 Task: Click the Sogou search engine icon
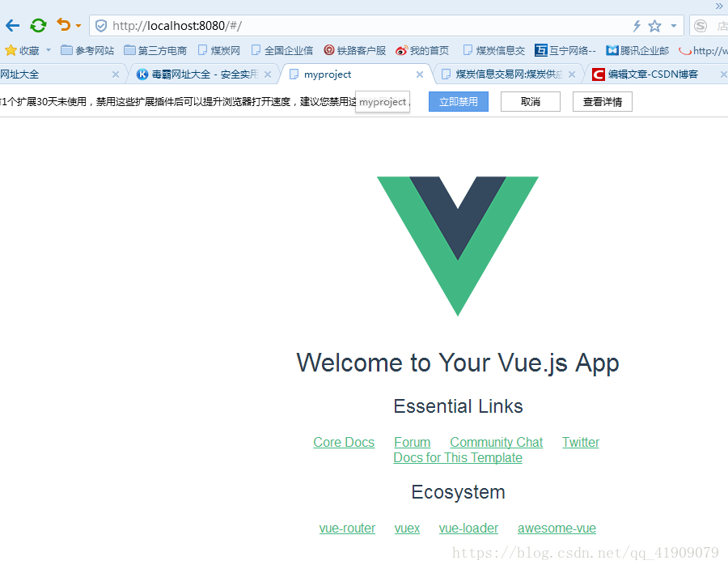coord(700,26)
